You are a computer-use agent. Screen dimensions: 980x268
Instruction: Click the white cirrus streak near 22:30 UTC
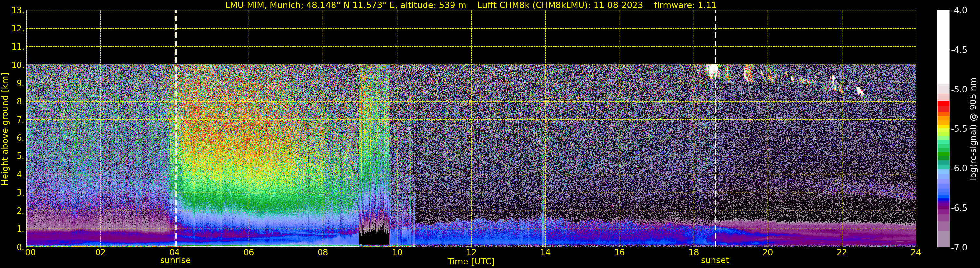860,91
